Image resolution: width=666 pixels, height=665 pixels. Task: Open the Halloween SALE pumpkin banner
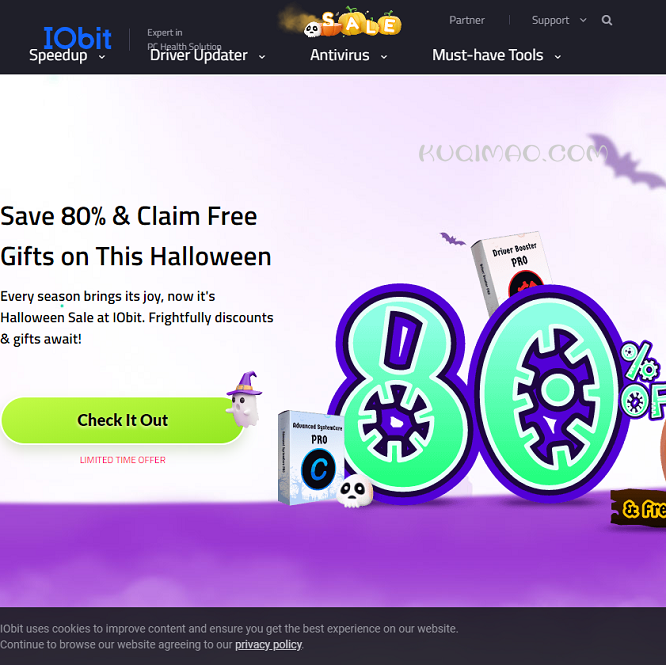tap(341, 22)
